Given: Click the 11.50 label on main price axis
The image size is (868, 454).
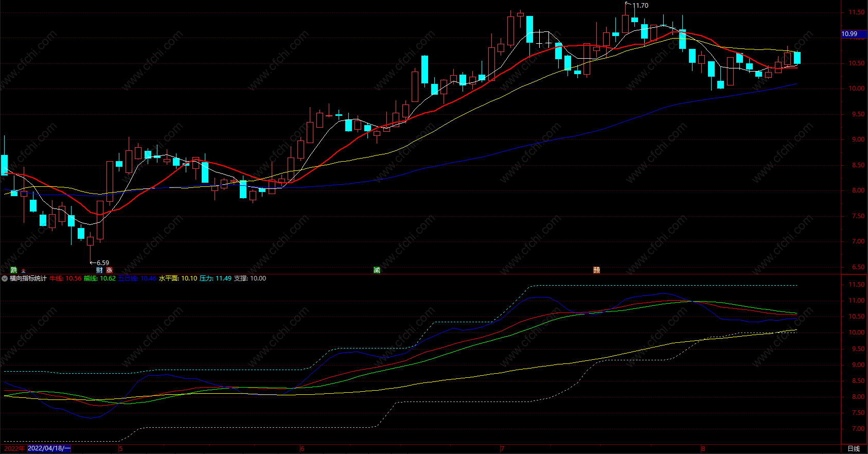Looking at the screenshot, I should (857, 12).
